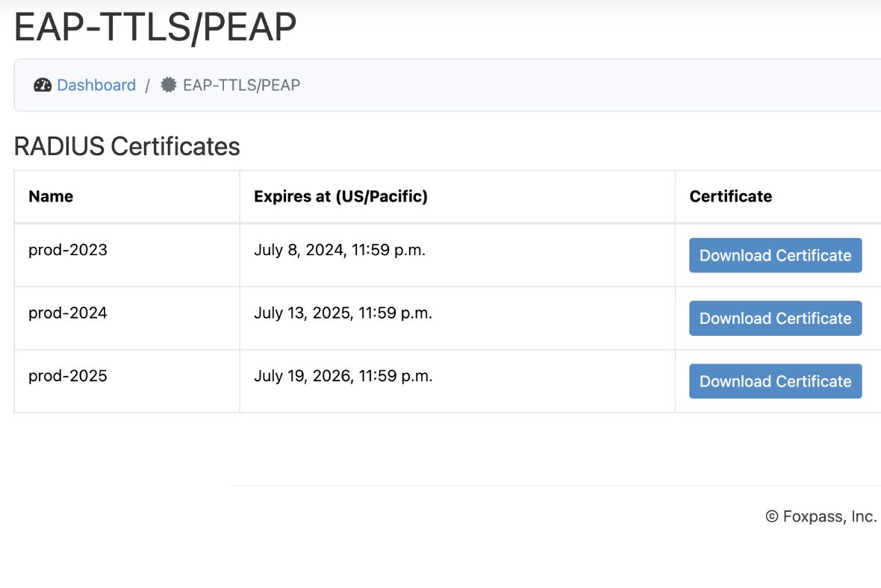Download the certificate for prod-2025

(x=775, y=381)
